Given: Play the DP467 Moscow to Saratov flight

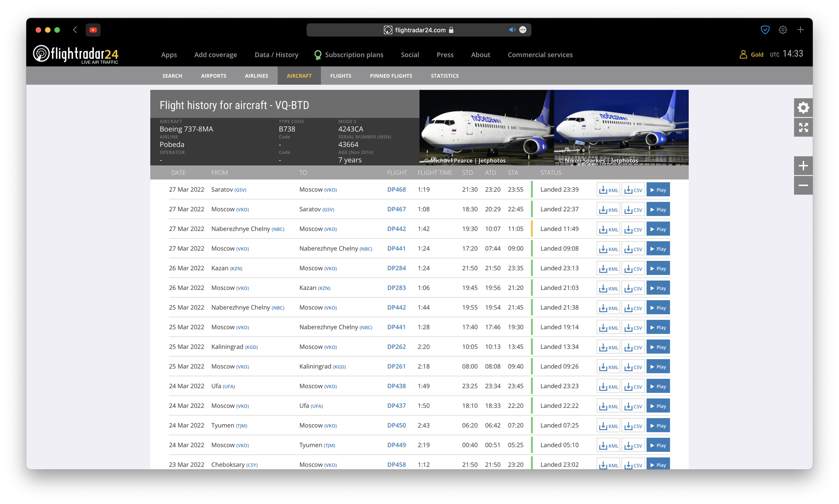Looking at the screenshot, I should click(x=658, y=210).
